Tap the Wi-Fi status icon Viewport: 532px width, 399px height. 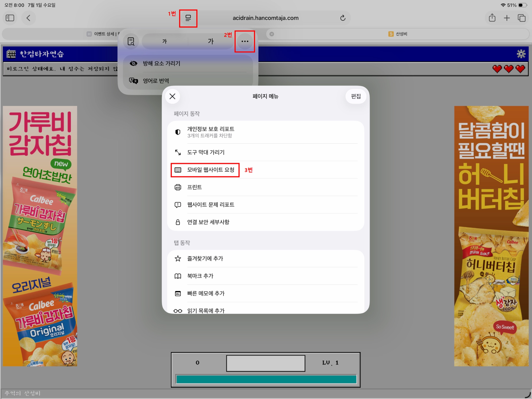click(503, 5)
